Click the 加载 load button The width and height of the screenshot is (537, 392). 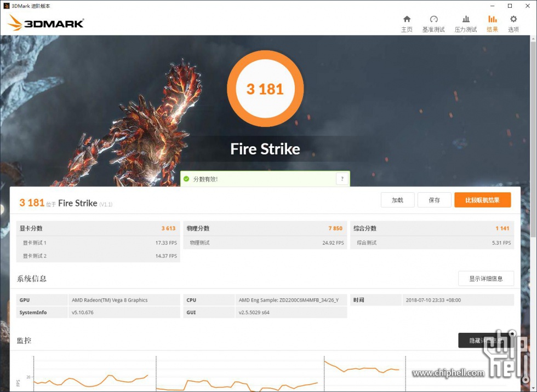click(x=397, y=200)
